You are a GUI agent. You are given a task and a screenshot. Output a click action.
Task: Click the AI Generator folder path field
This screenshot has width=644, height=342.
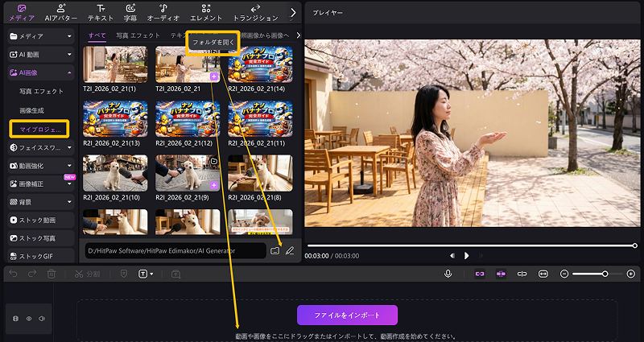(175, 250)
